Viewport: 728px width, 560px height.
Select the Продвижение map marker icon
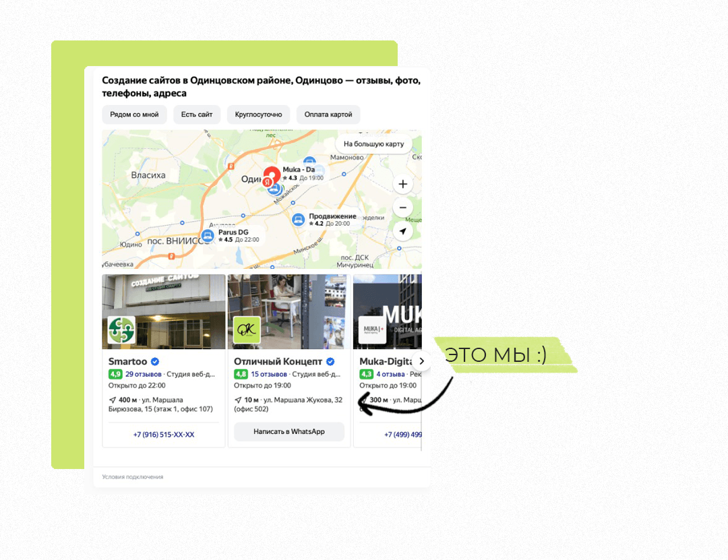click(x=299, y=219)
